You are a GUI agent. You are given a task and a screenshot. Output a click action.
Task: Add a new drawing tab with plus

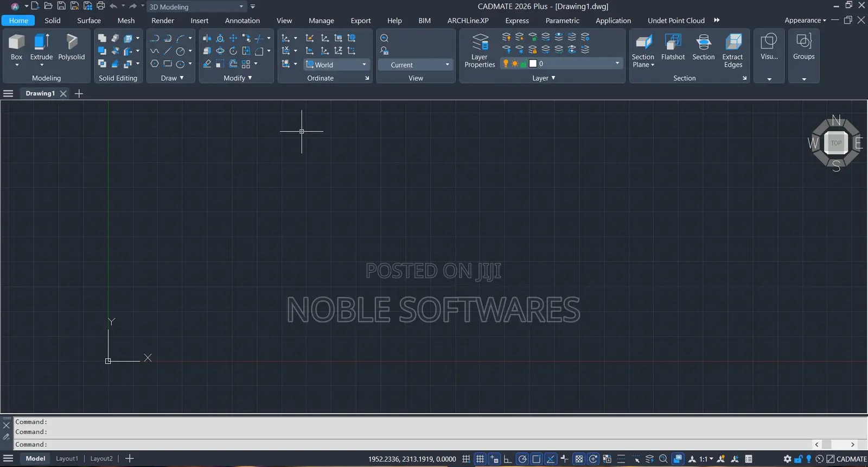click(x=79, y=93)
